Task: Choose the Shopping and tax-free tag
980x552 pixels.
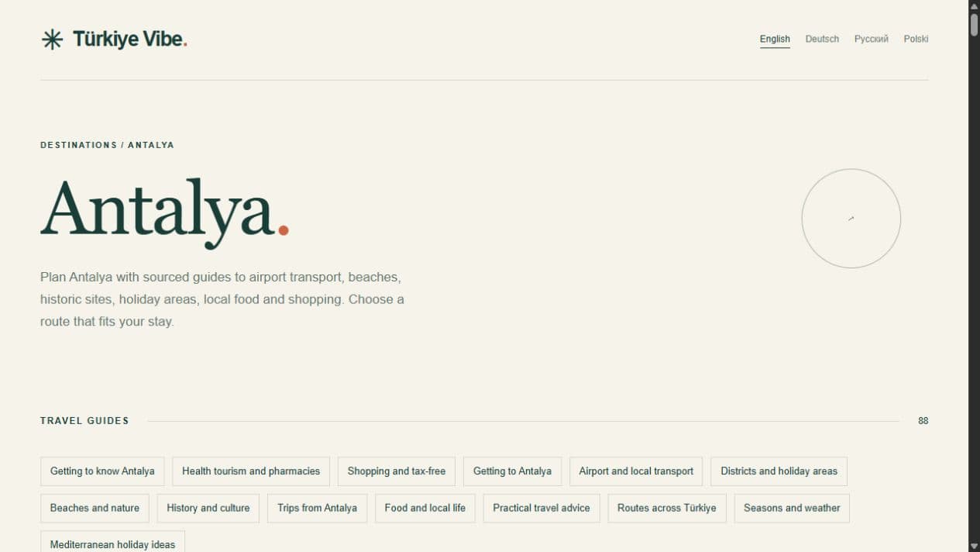Action: click(397, 471)
